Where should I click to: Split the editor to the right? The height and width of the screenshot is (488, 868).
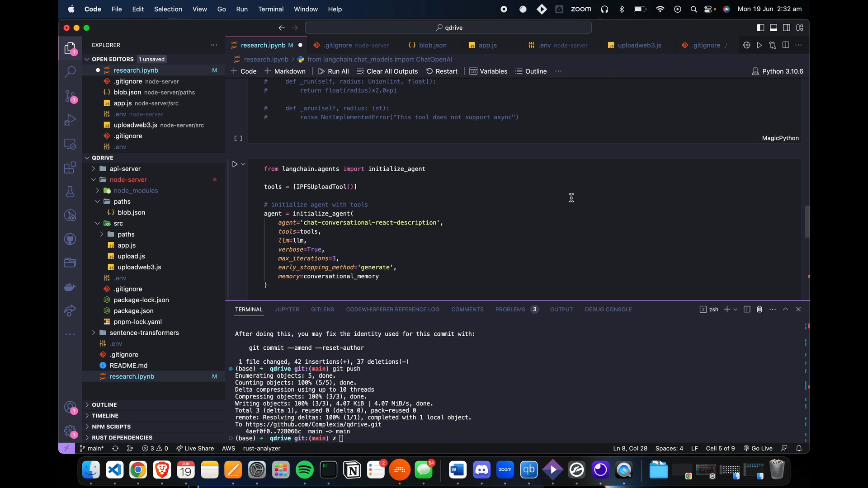786,45
